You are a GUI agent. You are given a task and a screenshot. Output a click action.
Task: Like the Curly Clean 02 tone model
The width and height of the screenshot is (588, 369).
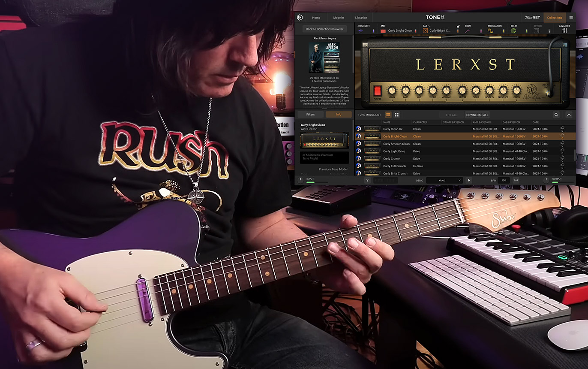[x=562, y=129]
